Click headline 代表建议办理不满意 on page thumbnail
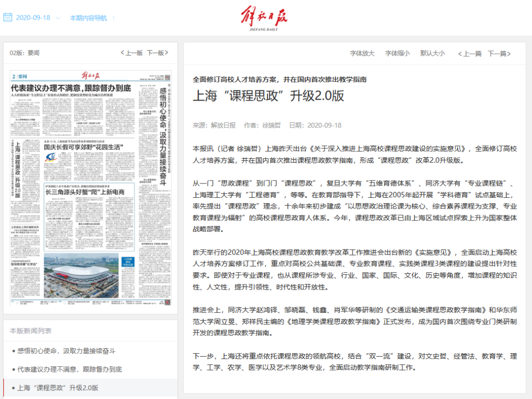 [x=71, y=88]
